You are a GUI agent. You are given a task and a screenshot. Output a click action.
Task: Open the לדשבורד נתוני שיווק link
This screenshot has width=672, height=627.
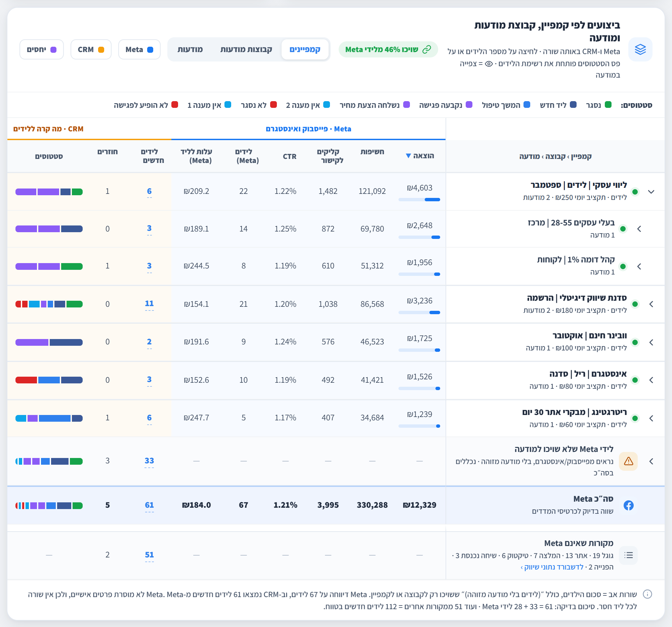click(x=552, y=567)
